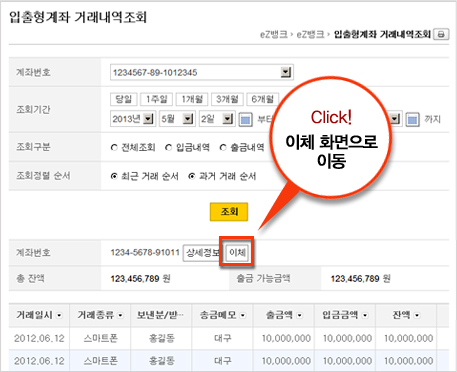Viewport: 457px width, 372px height.
Task: Click the 이체 button
Action: coord(237,253)
